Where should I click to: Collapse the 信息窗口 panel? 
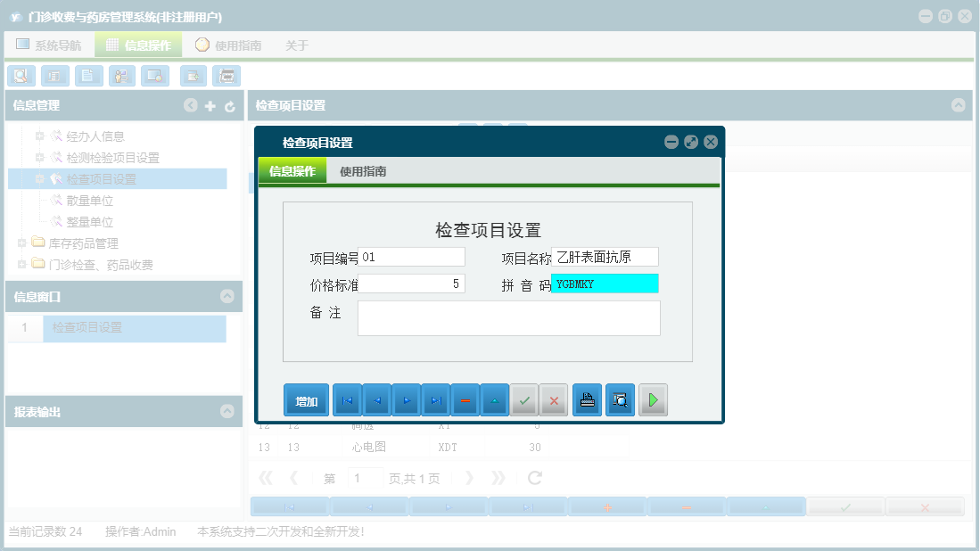pos(228,294)
